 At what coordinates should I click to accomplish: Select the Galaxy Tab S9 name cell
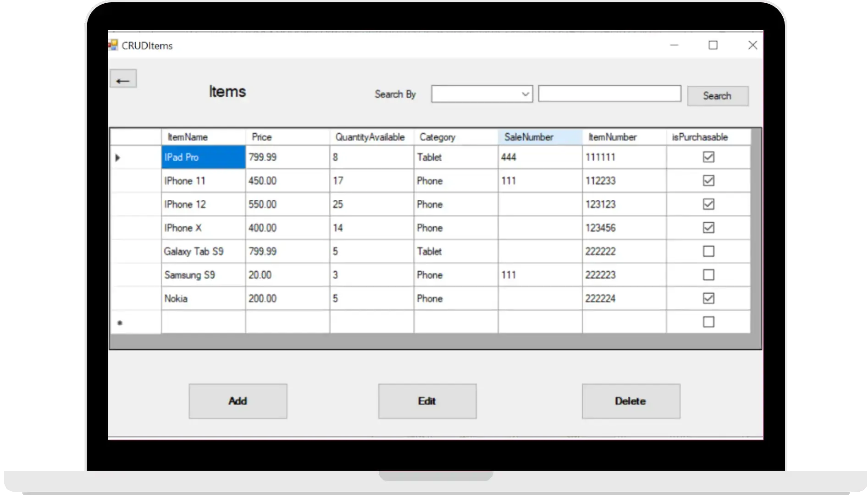point(204,251)
